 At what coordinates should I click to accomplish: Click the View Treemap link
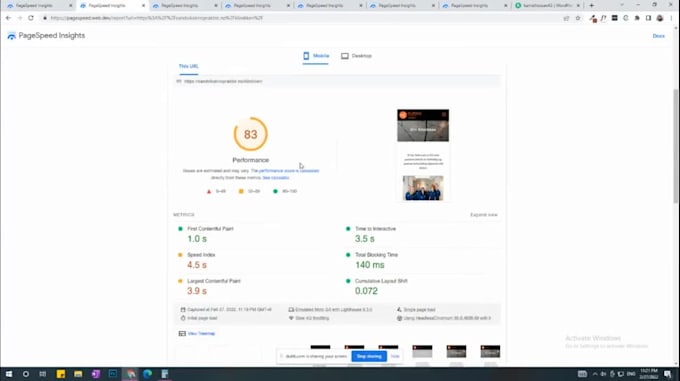coord(201,333)
